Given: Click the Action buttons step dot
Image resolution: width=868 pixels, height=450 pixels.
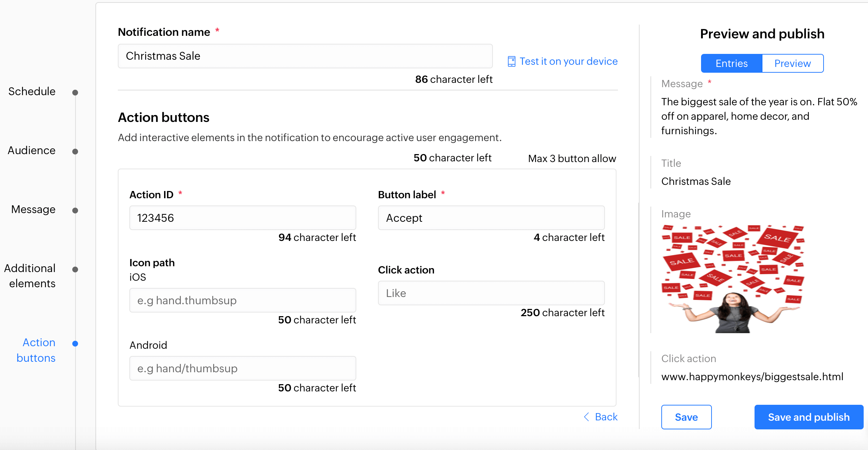Looking at the screenshot, I should [75, 344].
